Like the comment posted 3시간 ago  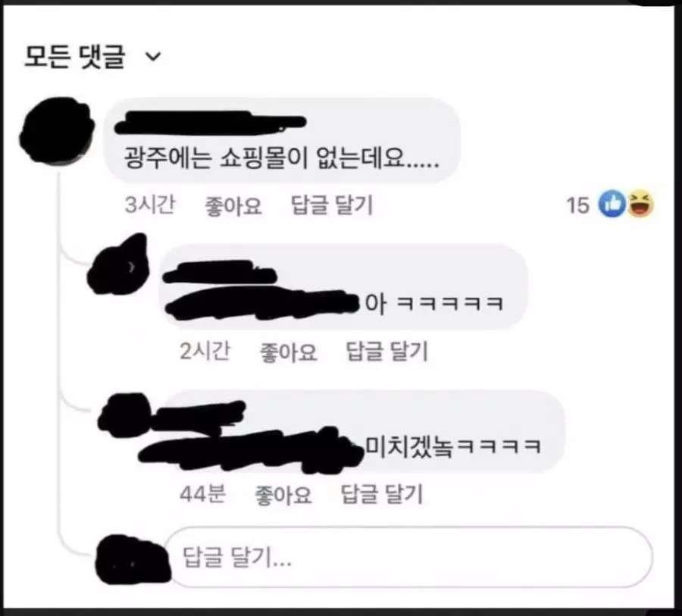[233, 205]
